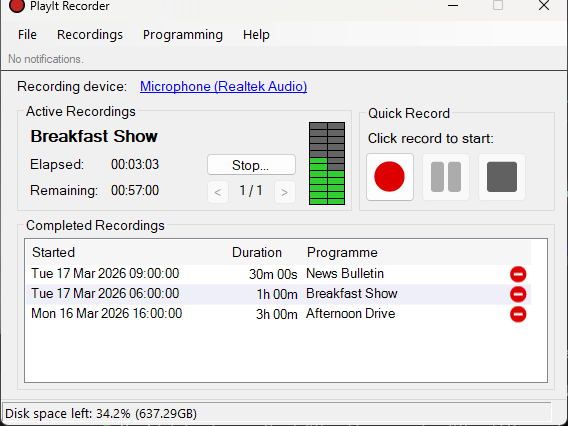Open the Help menu
568x426 pixels.
pyautogui.click(x=256, y=35)
